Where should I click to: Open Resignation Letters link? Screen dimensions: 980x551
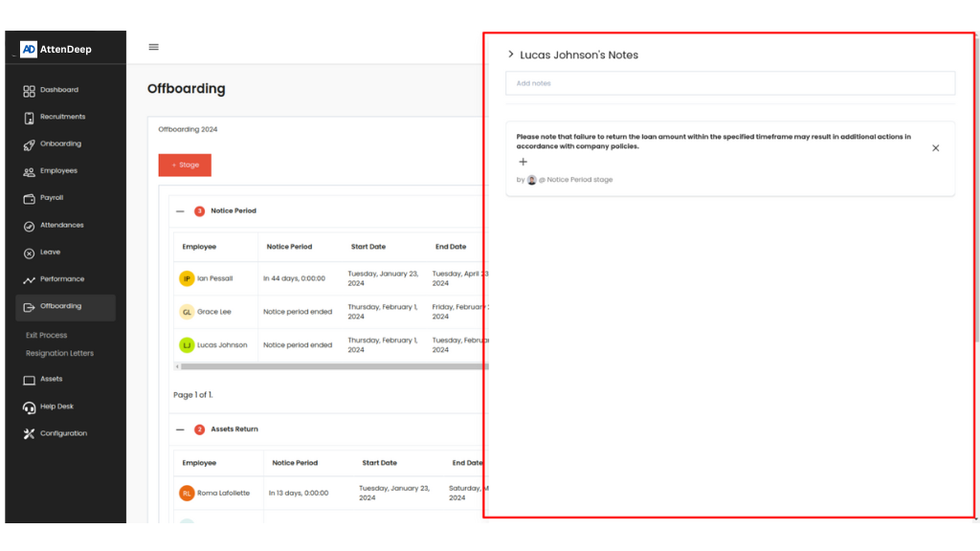(59, 353)
